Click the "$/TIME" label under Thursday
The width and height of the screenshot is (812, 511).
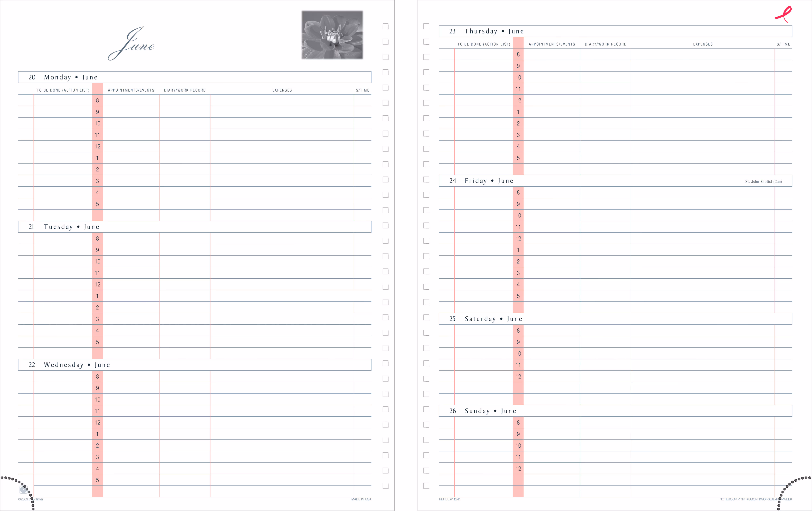783,44
